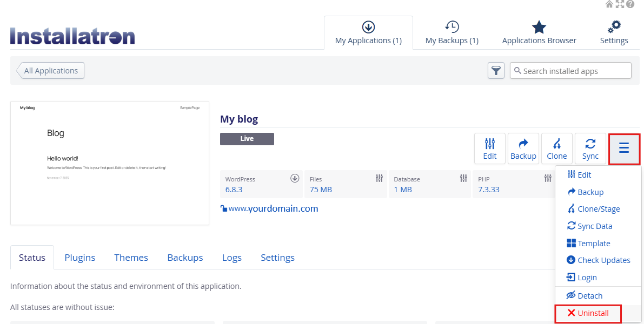Click the Clone button
This screenshot has height=324, width=644.
(557, 148)
